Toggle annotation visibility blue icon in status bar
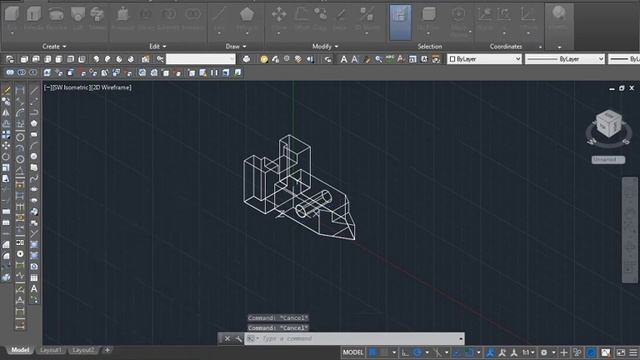The width and height of the screenshot is (640, 360). point(490,352)
